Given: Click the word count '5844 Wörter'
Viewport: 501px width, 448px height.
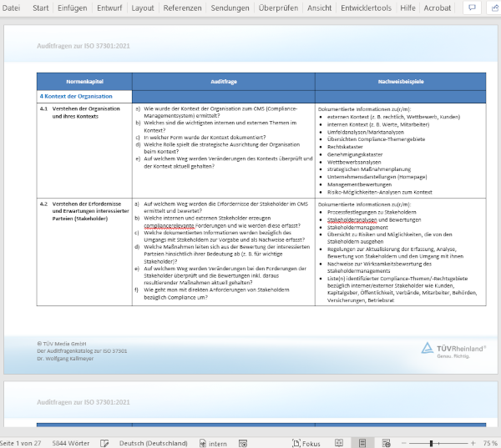Looking at the screenshot, I should (x=71, y=444).
